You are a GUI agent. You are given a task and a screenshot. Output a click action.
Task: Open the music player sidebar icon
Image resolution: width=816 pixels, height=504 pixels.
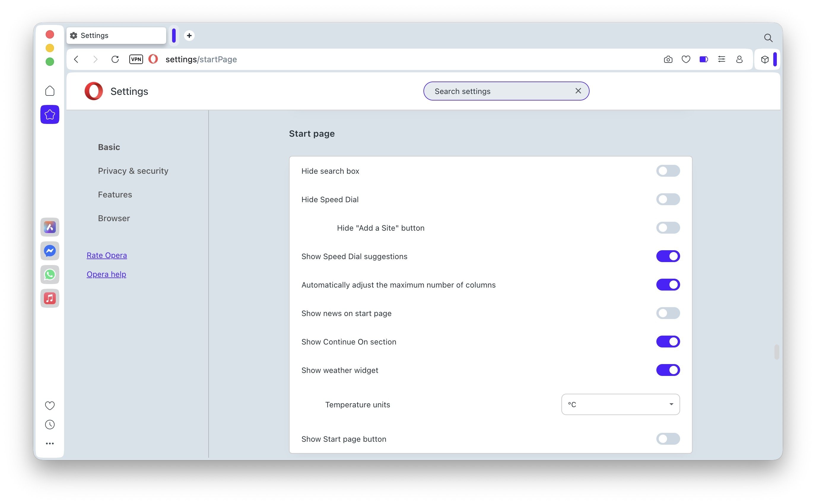(50, 298)
